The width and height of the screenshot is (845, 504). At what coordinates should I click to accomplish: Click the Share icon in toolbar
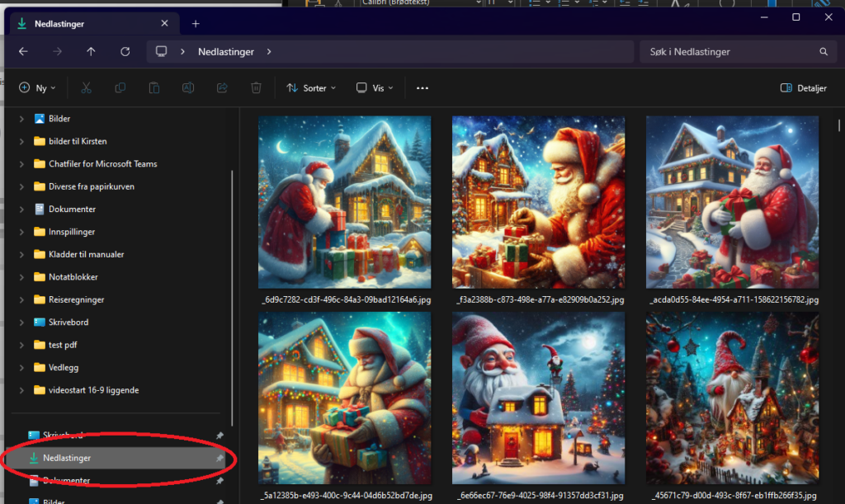coord(222,88)
